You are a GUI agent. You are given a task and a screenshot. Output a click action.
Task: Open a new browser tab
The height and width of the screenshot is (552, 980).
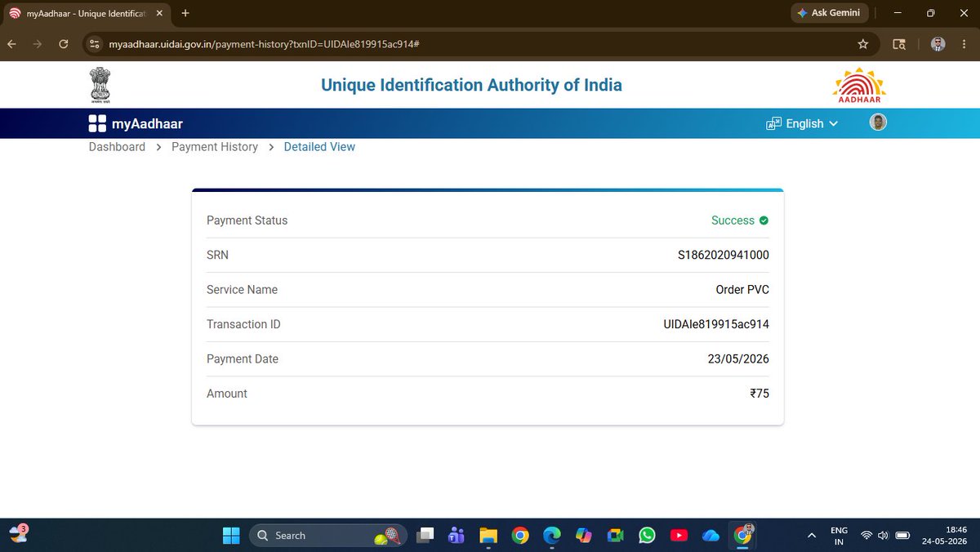[185, 13]
